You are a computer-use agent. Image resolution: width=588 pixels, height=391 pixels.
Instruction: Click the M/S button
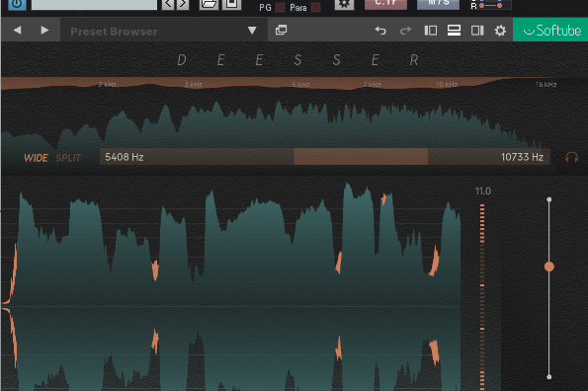pos(438,4)
